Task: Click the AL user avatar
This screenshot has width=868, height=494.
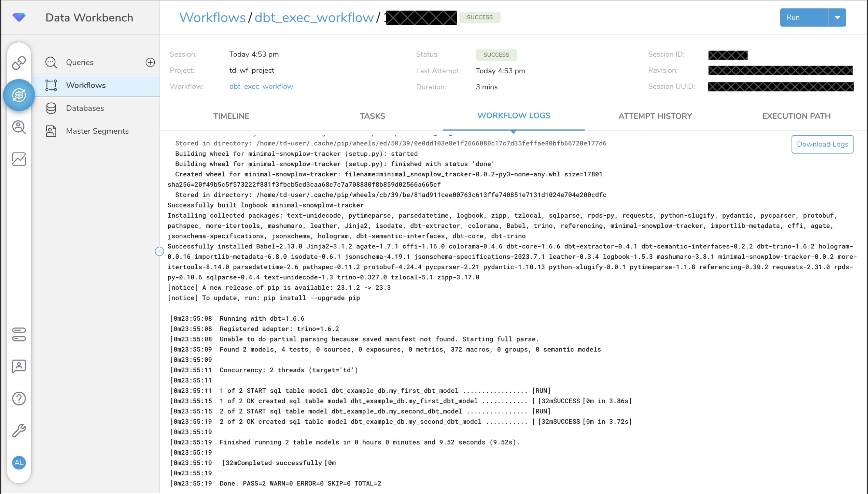Action: click(19, 463)
